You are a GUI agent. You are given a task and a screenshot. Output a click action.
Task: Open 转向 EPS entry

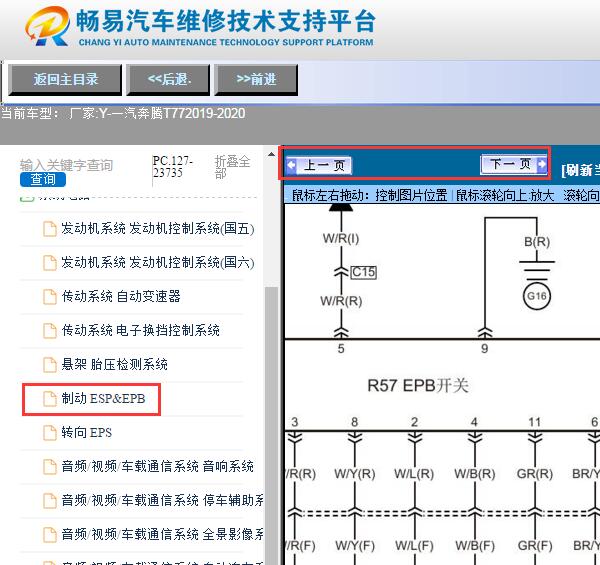click(x=86, y=433)
